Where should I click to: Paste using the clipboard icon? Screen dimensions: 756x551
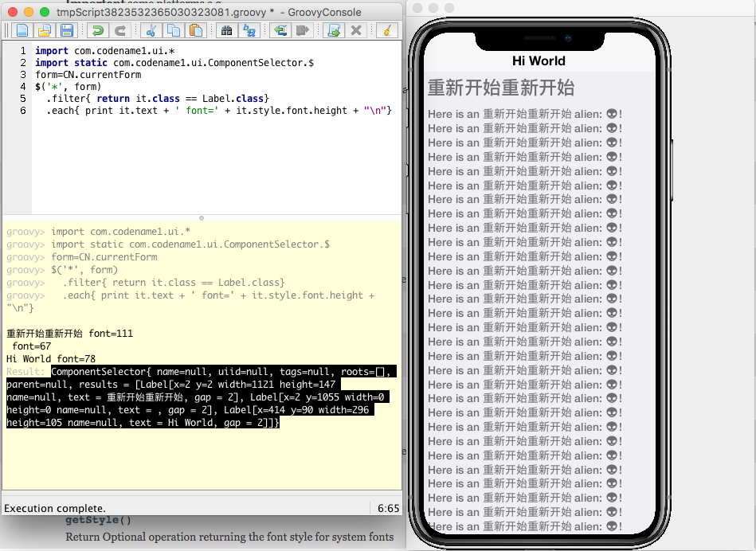tap(196, 31)
